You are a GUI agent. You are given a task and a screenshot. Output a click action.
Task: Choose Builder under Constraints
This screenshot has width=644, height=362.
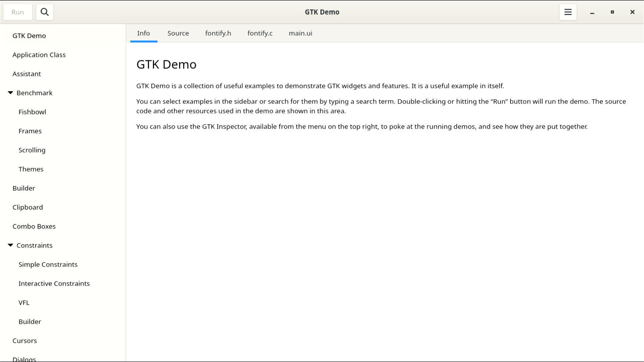(63, 322)
